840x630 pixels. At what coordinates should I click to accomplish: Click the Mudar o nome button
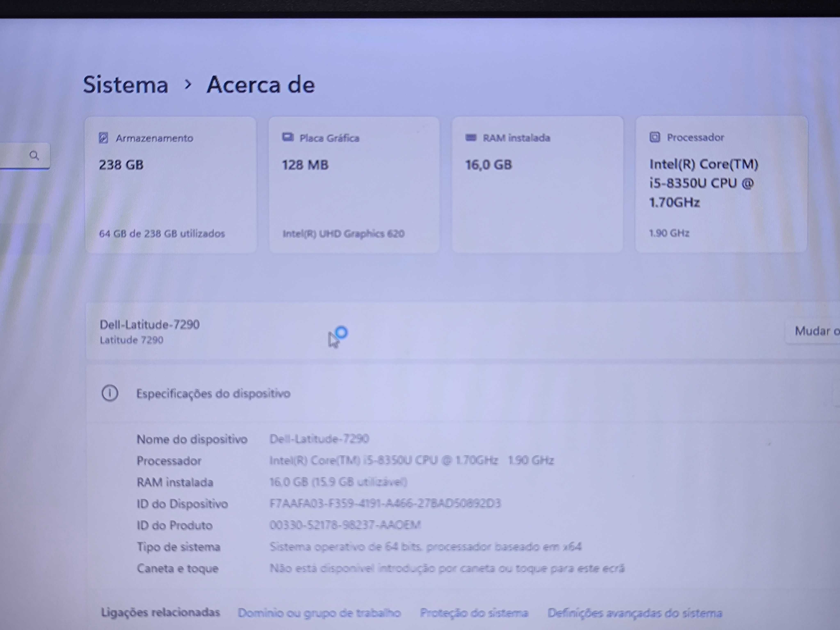(x=813, y=331)
